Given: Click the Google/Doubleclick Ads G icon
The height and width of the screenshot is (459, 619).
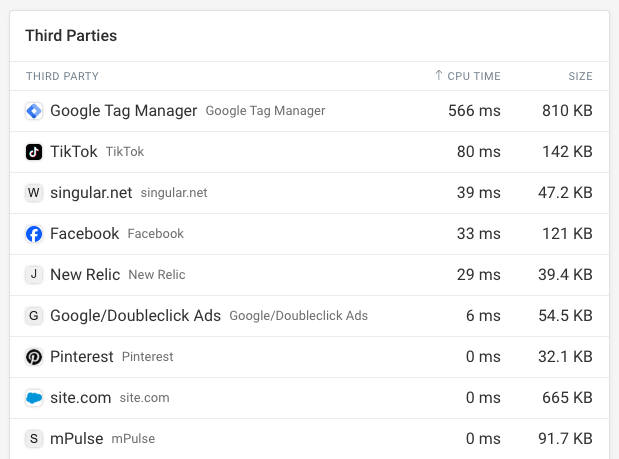Looking at the screenshot, I should click(x=34, y=316).
